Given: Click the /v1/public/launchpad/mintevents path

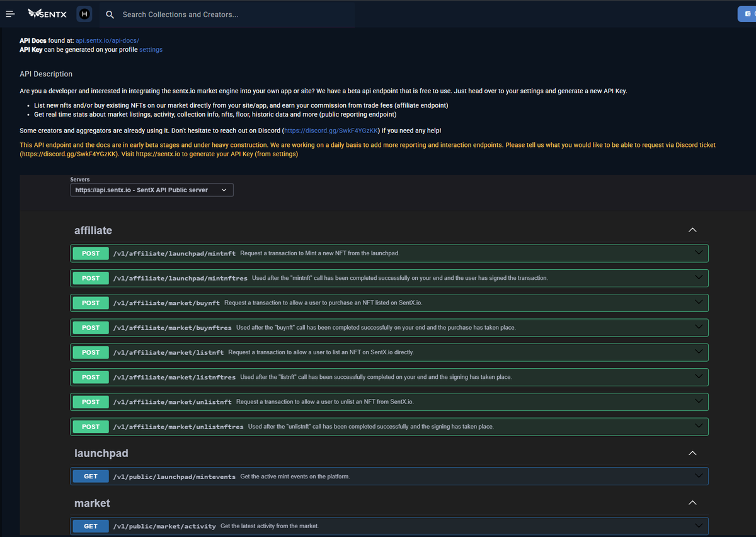Looking at the screenshot, I should point(175,476).
